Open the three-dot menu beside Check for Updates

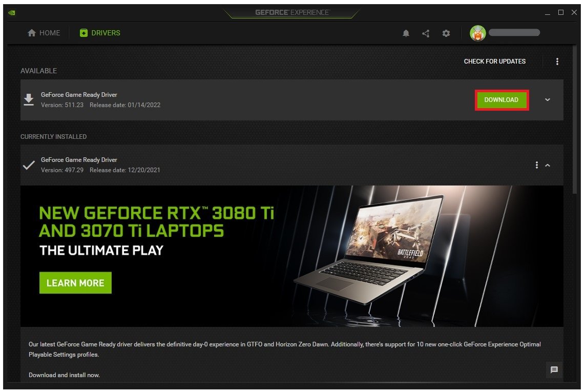pyautogui.click(x=557, y=61)
